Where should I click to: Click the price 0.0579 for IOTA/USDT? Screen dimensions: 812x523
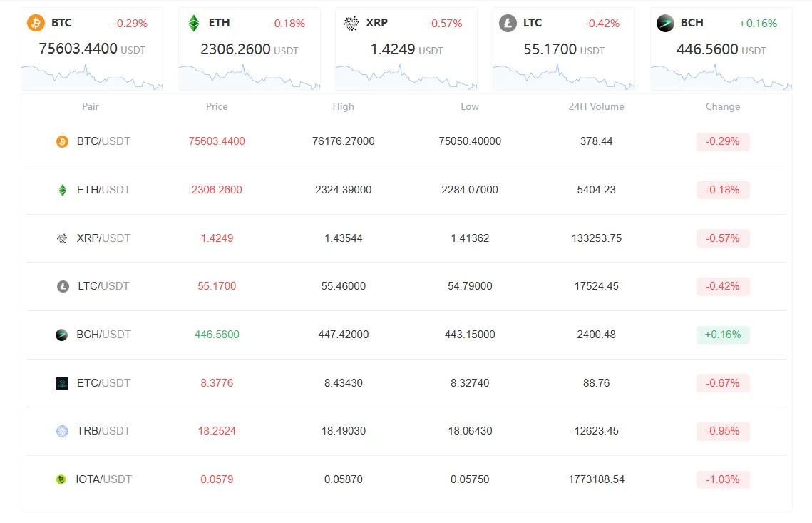click(217, 479)
